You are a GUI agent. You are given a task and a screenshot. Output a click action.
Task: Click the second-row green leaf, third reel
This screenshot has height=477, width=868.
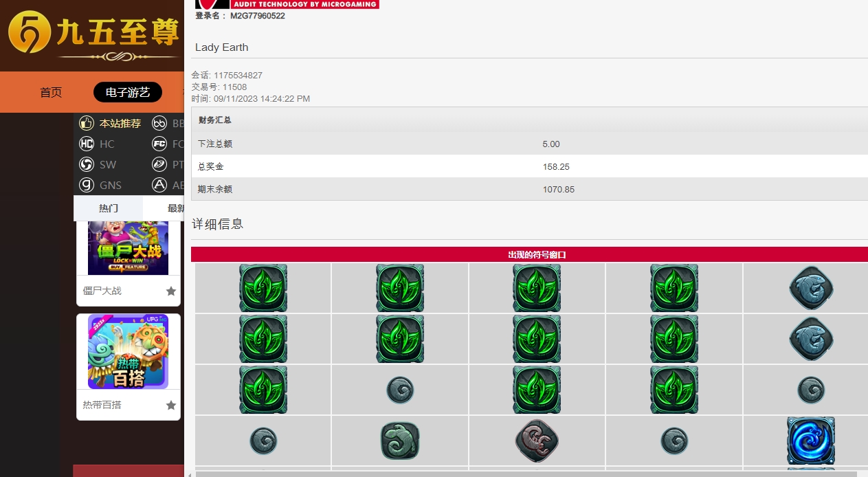(537, 339)
